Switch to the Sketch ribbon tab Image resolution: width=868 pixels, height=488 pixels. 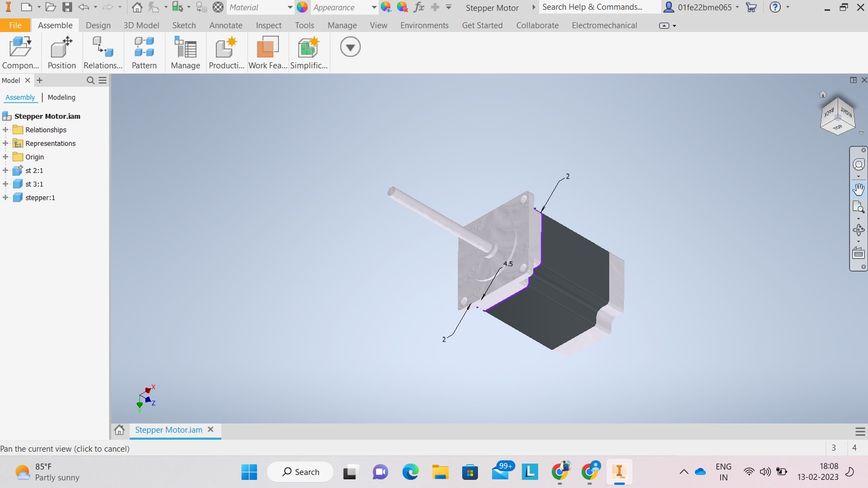[184, 25]
